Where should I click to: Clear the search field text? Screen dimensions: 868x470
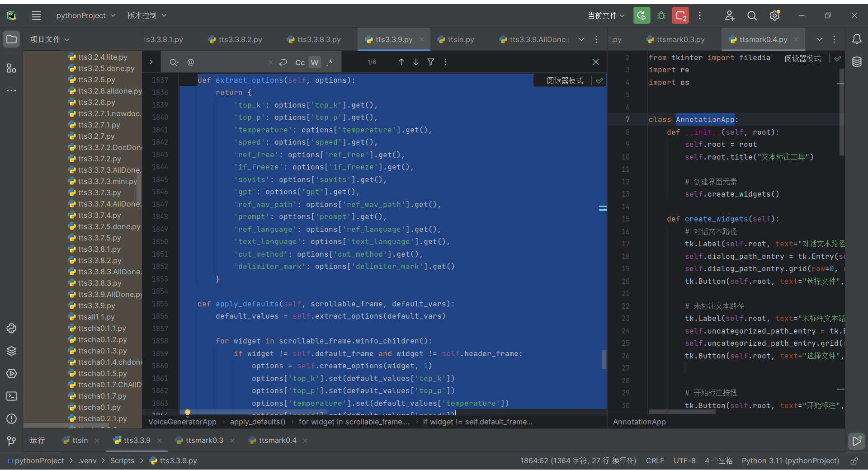pyautogui.click(x=270, y=62)
